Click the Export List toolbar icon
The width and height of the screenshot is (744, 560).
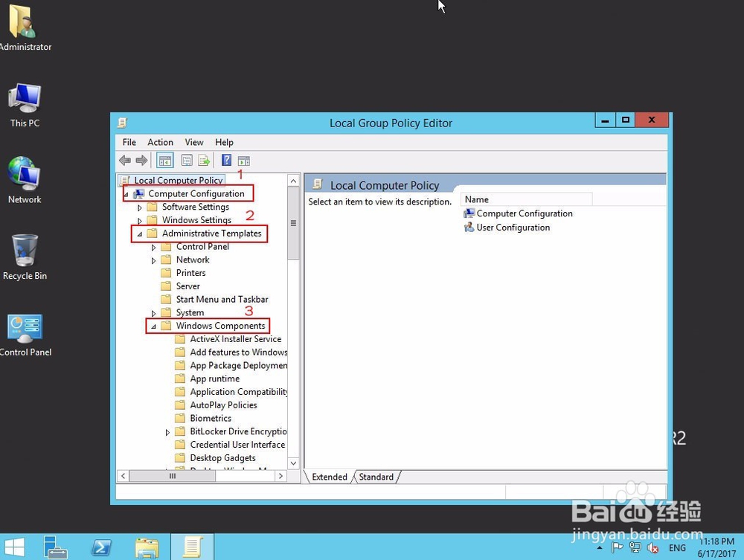tap(204, 161)
